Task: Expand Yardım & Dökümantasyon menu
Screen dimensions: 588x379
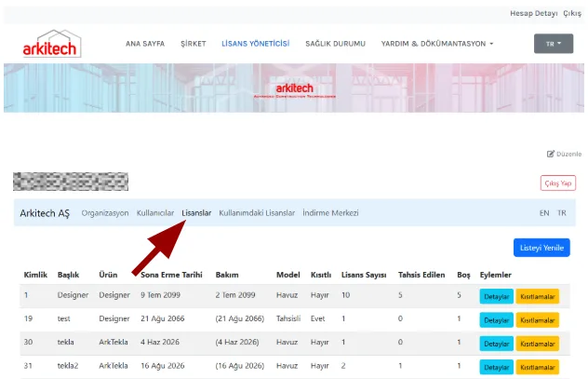Action: coord(437,44)
